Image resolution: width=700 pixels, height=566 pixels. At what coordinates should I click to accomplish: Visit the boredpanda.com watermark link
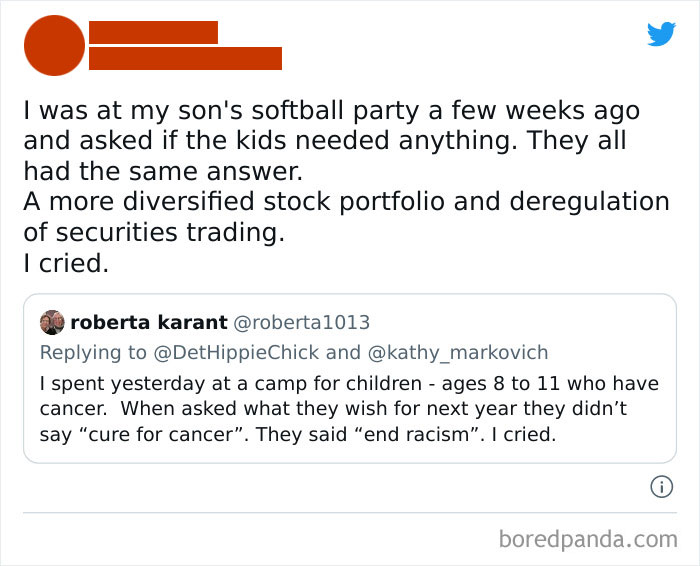588,539
